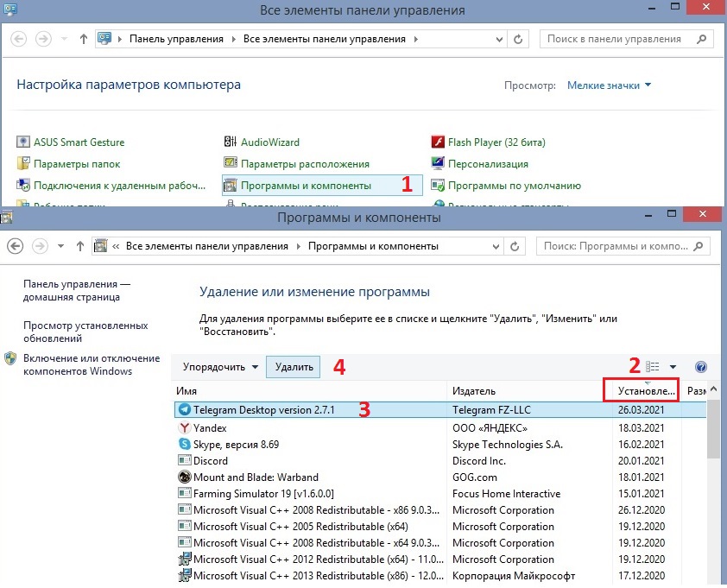Open Мелкие значки view dropdown
The width and height of the screenshot is (727, 588).
[609, 85]
